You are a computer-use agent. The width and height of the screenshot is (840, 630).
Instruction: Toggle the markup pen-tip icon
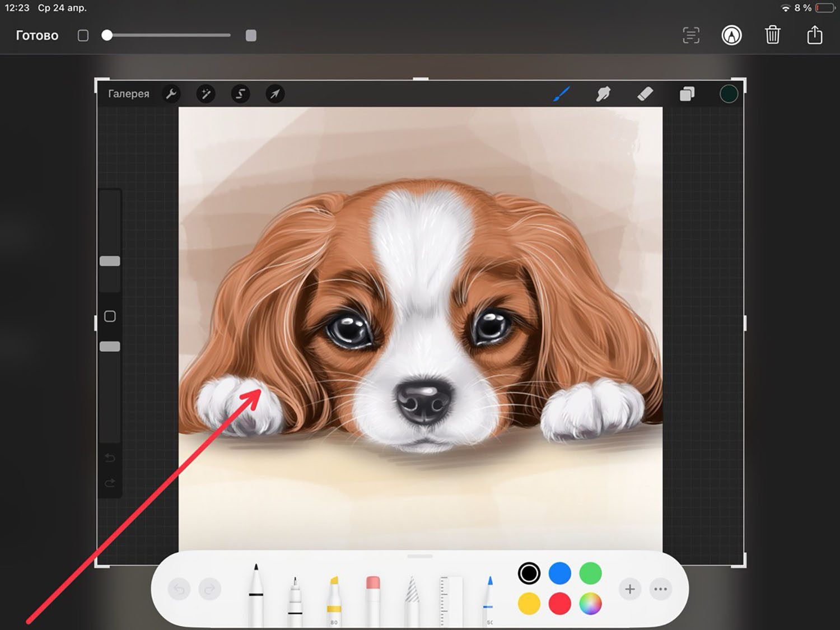[731, 35]
